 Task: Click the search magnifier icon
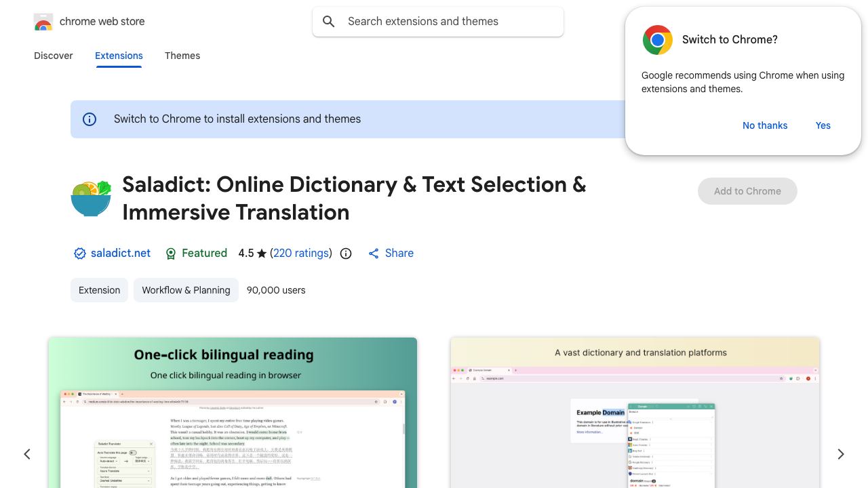point(329,22)
